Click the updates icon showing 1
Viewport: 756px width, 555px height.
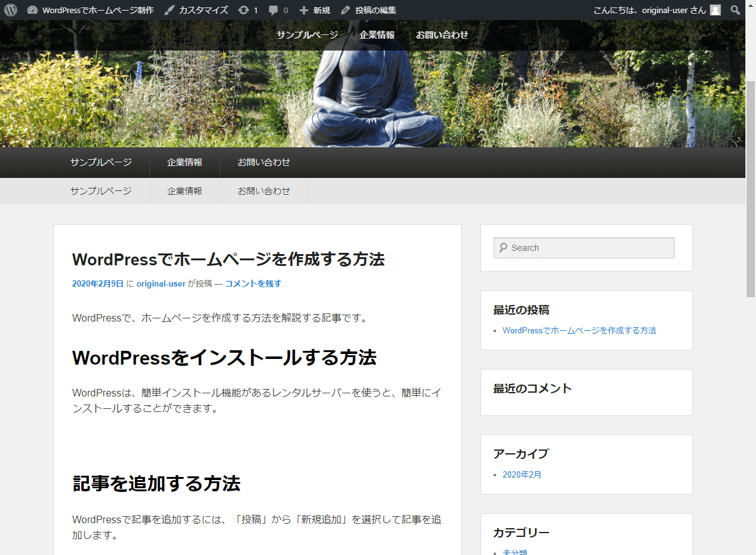[248, 10]
